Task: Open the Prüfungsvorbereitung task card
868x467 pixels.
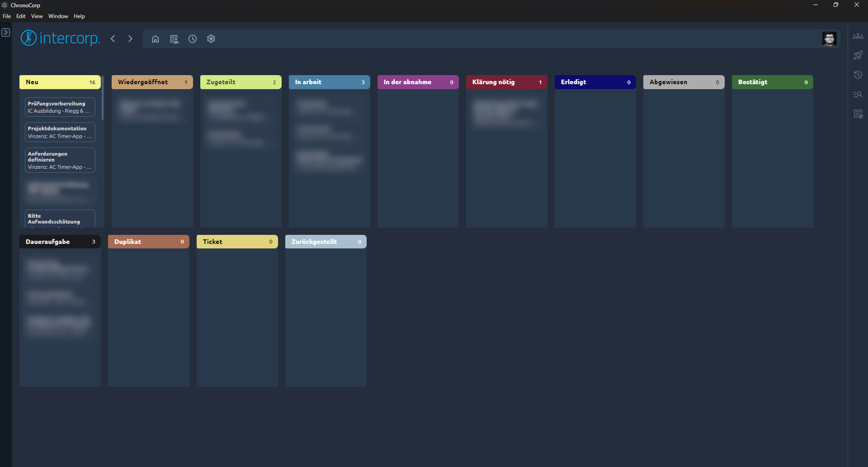Action: pyautogui.click(x=60, y=107)
